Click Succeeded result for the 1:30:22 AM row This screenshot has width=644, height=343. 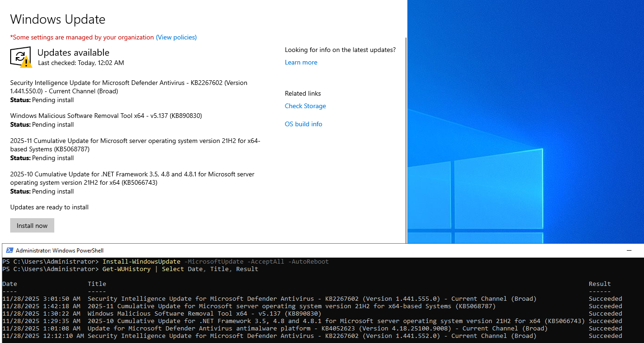(605, 314)
